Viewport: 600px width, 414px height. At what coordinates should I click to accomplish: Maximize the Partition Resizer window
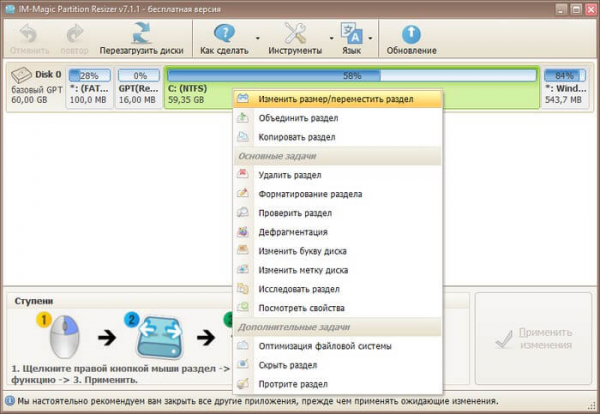pyautogui.click(x=576, y=9)
